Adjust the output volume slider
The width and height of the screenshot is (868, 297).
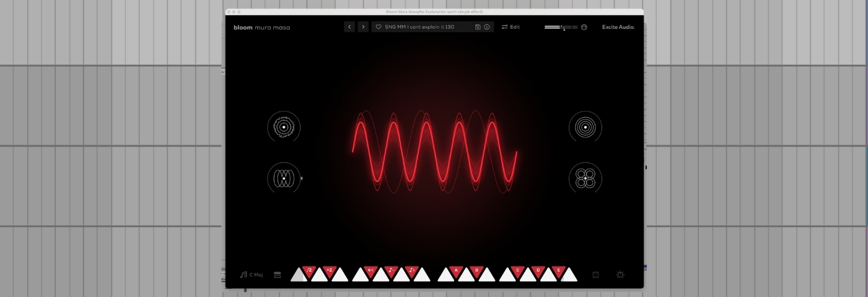click(561, 27)
